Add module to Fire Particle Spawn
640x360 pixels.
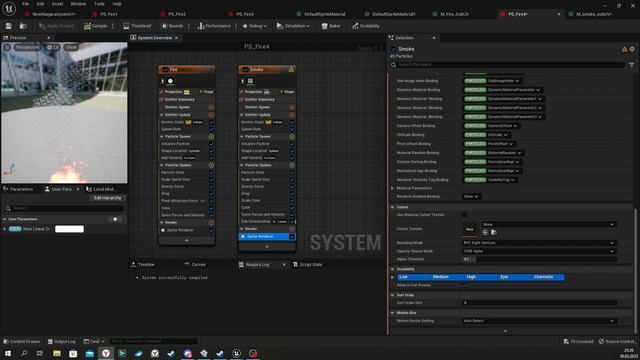[x=211, y=137]
